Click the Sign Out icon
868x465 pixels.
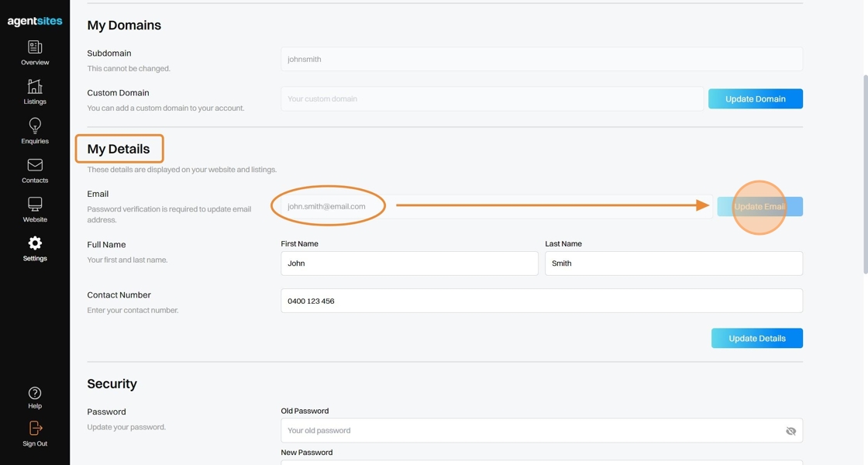click(35, 429)
